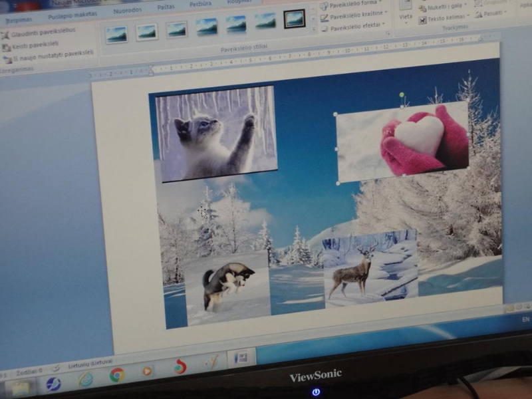Click the Word document taskbar button
This screenshot has width=532, height=399.
coord(241,358)
